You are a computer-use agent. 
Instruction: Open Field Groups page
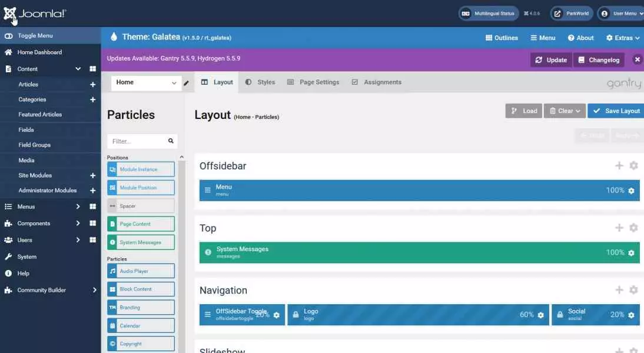click(x=35, y=145)
